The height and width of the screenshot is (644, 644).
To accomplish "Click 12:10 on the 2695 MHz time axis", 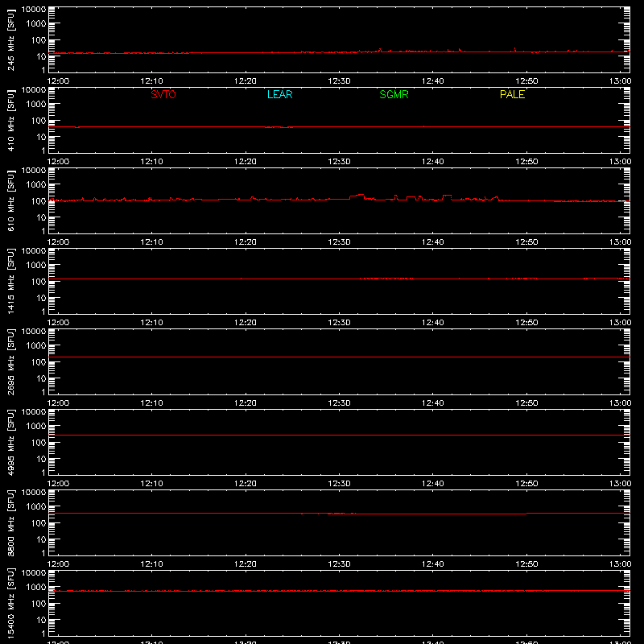I will [x=151, y=403].
